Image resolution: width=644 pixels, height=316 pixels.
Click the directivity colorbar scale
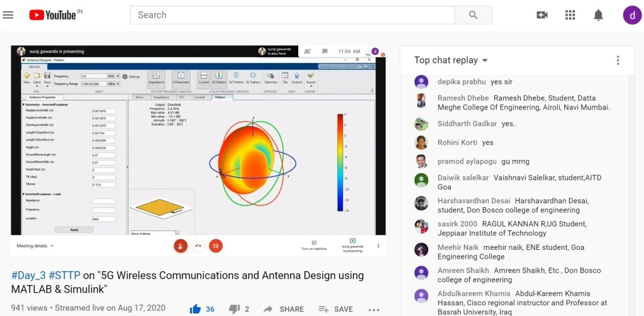click(340, 162)
